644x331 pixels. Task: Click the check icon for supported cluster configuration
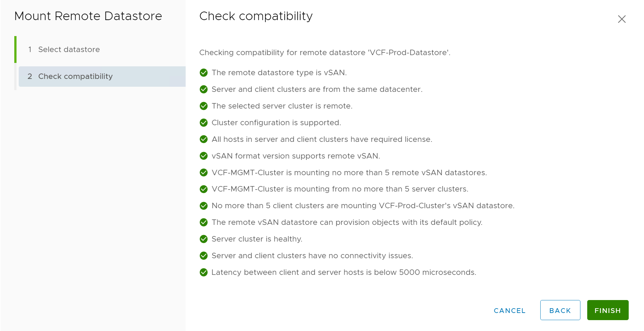click(204, 122)
